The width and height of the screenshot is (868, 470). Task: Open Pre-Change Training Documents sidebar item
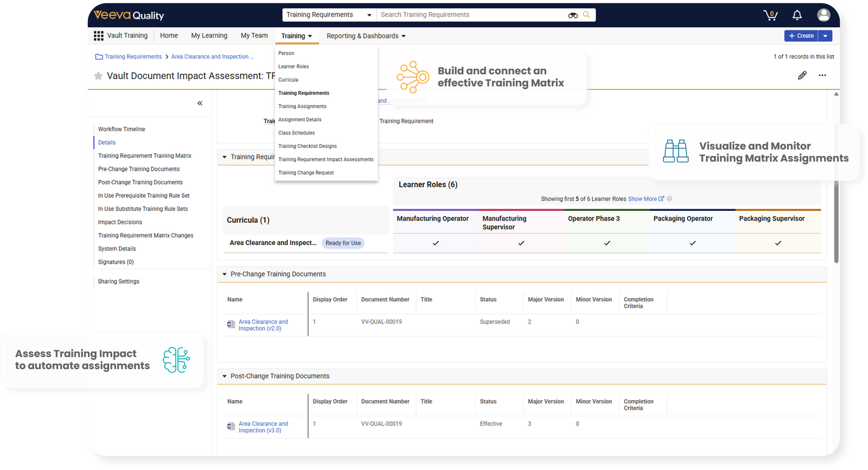139,169
